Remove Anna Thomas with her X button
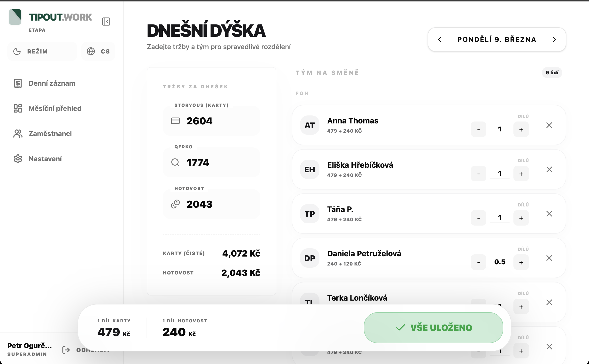This screenshot has height=364, width=589. point(549,125)
